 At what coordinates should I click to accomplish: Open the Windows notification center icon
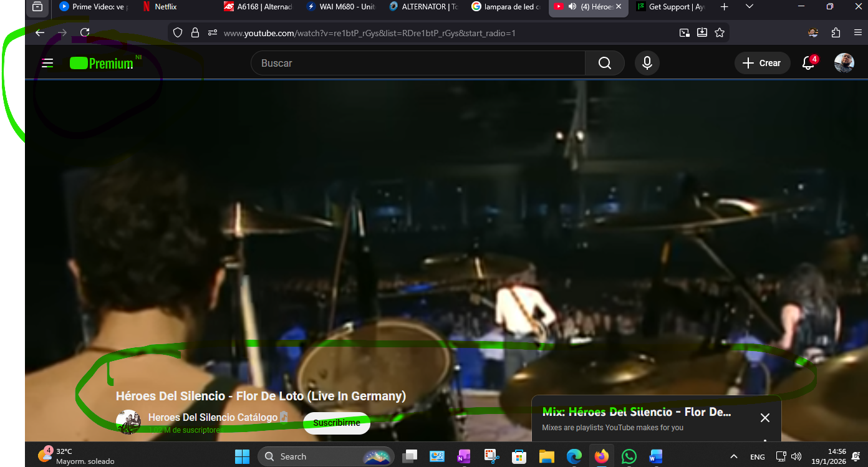point(856,456)
